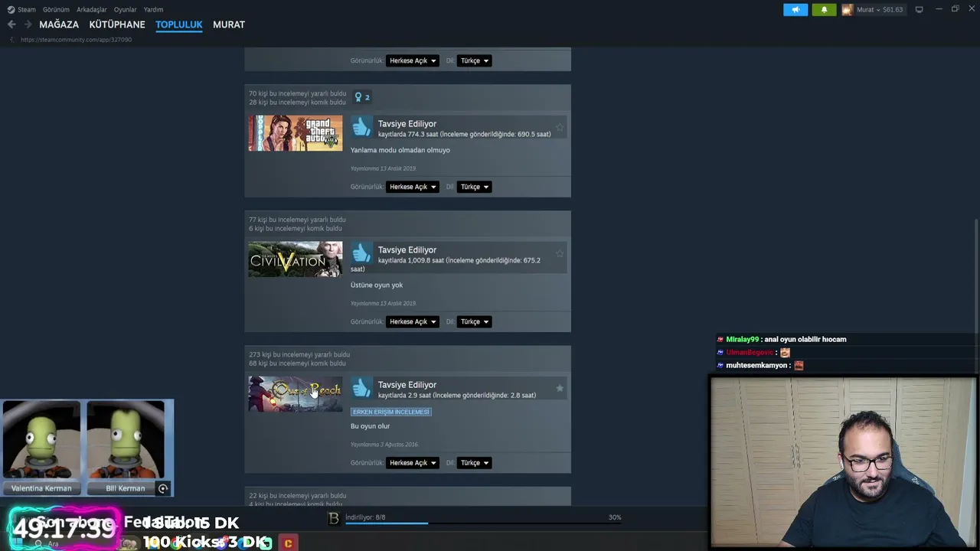Click '273 kişi bu incelemeyi yararlı buldu'

click(299, 354)
